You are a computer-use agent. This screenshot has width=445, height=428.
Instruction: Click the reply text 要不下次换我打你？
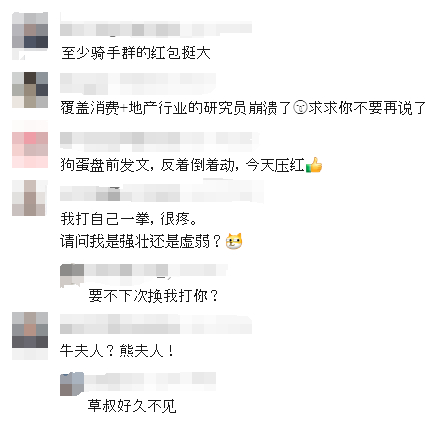point(153,296)
